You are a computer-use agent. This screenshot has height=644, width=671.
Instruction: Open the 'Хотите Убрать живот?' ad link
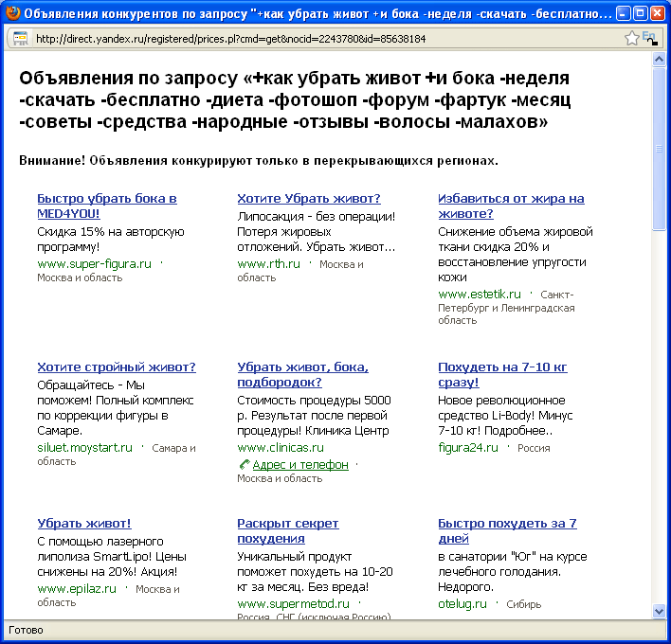(x=309, y=199)
